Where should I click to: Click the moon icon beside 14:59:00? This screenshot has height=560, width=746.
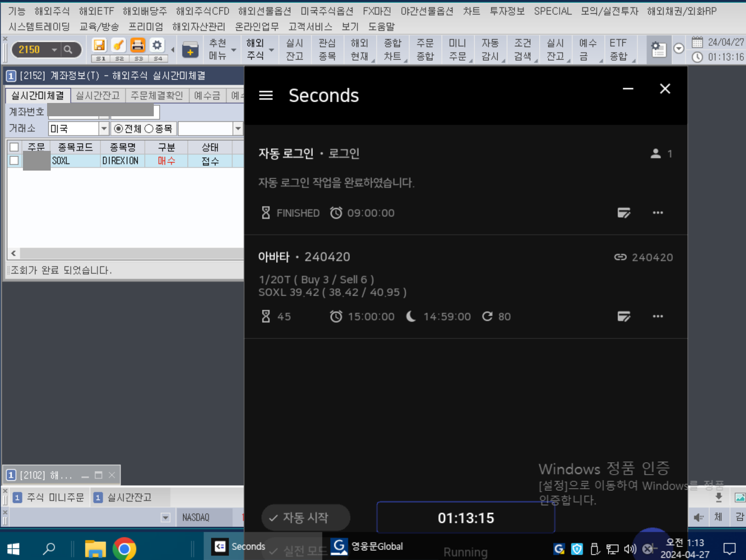411,317
